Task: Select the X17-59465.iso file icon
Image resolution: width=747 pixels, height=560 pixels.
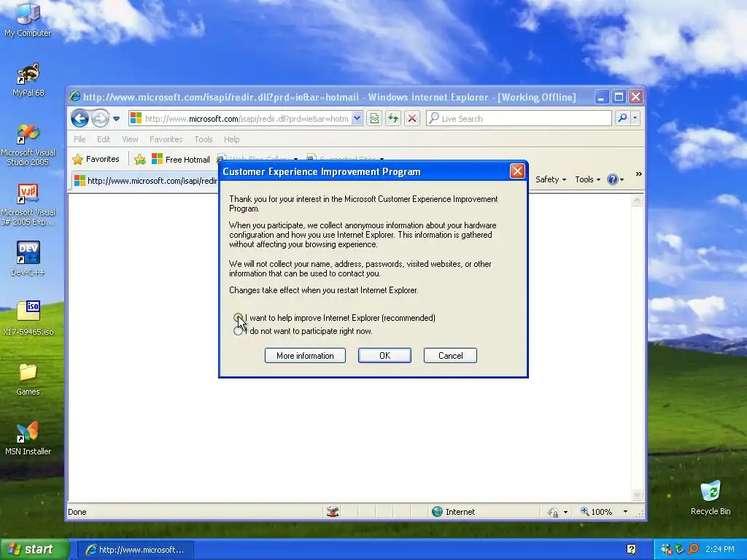Action: [28, 318]
